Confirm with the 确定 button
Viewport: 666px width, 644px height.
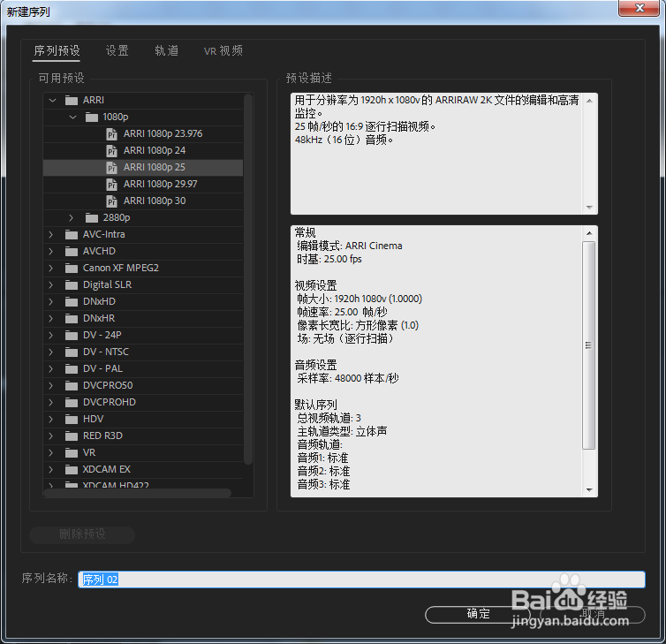[x=478, y=614]
